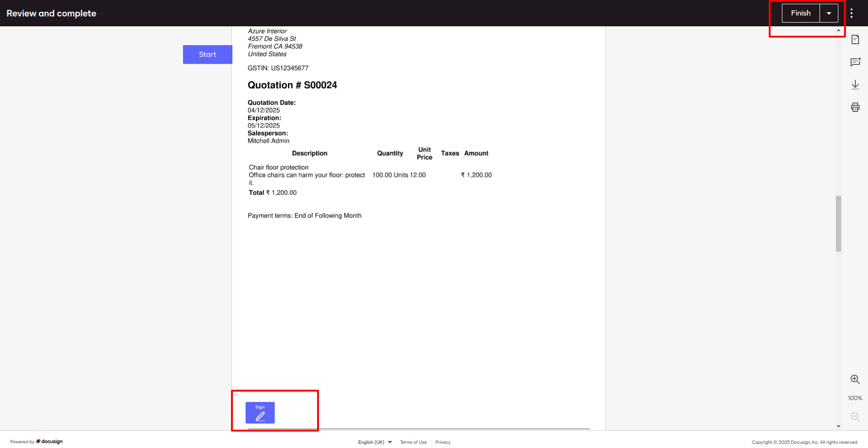The width and height of the screenshot is (868, 448).
Task: Open the Terms of Use link
Action: [x=414, y=442]
